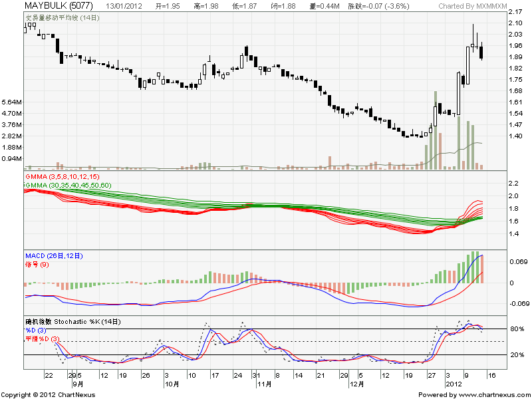Select the 交易量移动平均线 (14日) volume label
Viewport: 532px width, 399px height.
[63, 17]
